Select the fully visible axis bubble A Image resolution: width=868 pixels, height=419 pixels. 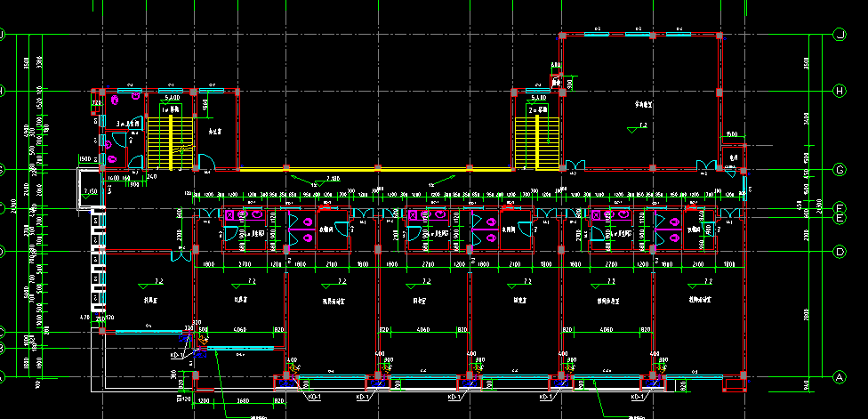840,377
